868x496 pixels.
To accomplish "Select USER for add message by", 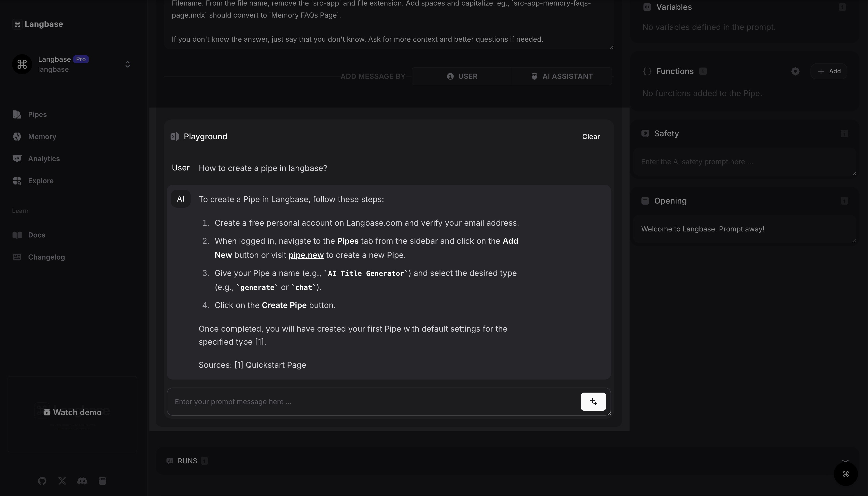I will [x=462, y=76].
